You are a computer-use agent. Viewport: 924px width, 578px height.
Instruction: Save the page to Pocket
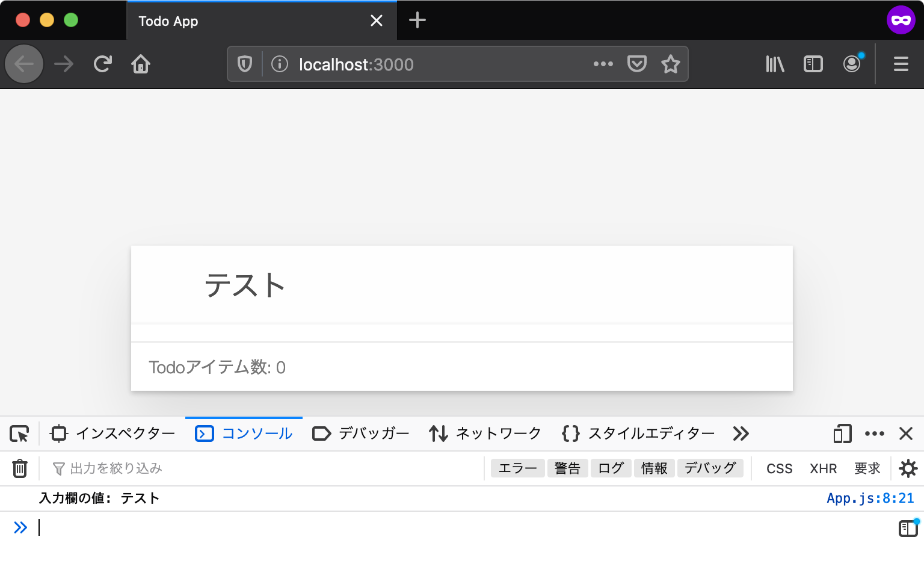point(637,64)
